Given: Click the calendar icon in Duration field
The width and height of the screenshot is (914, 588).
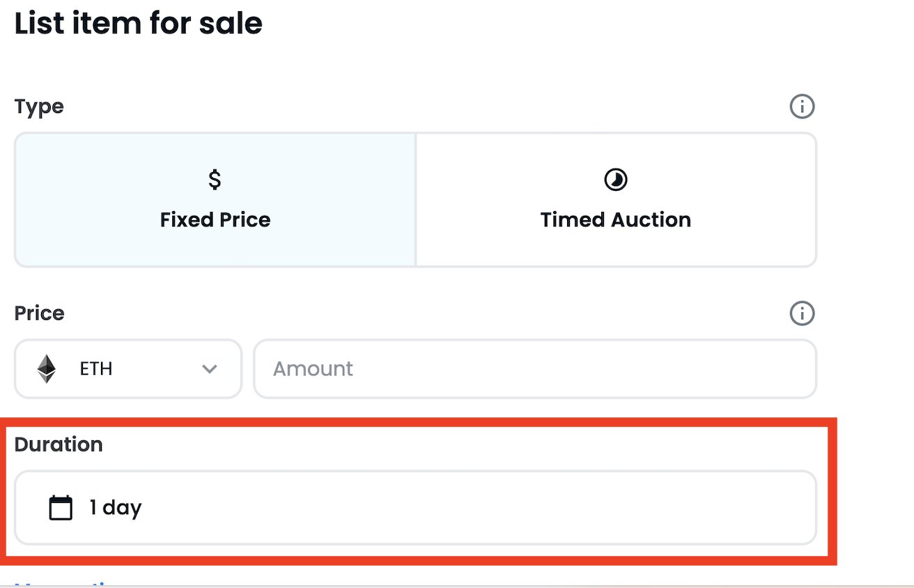Looking at the screenshot, I should (x=61, y=507).
